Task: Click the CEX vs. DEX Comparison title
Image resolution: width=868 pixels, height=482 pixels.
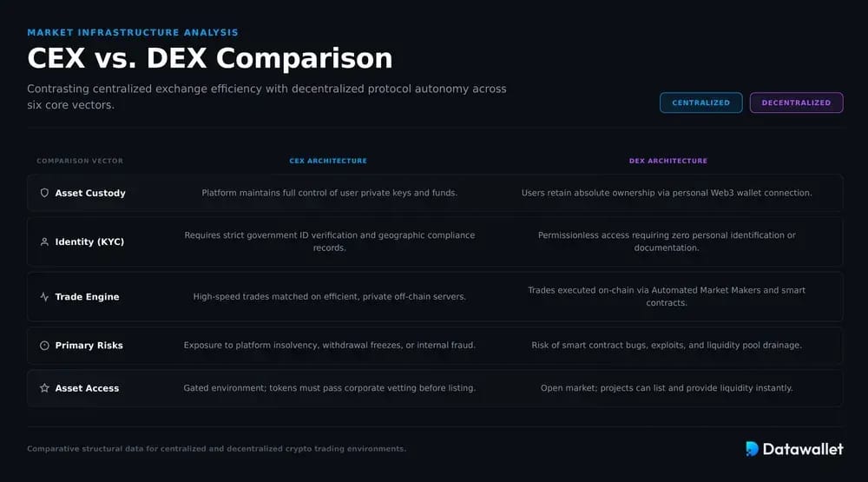Action: coord(210,58)
